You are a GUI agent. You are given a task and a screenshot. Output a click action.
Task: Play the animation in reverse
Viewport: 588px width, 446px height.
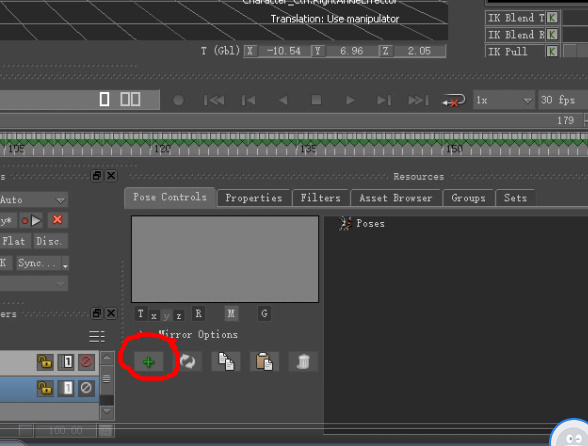(x=283, y=100)
